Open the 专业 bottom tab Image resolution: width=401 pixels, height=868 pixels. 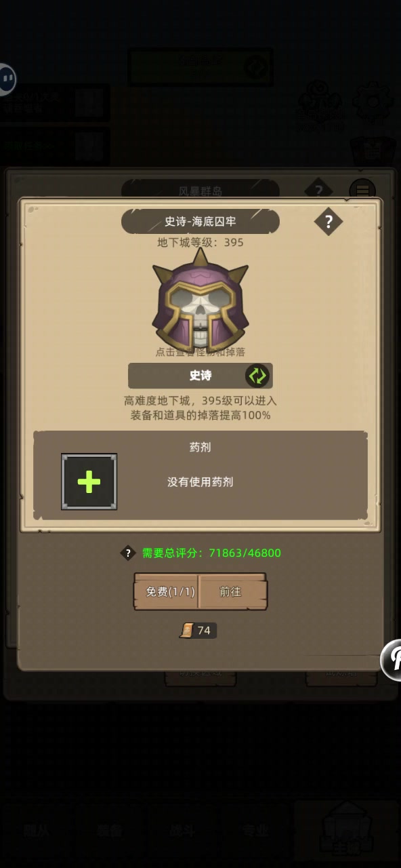pos(256,831)
